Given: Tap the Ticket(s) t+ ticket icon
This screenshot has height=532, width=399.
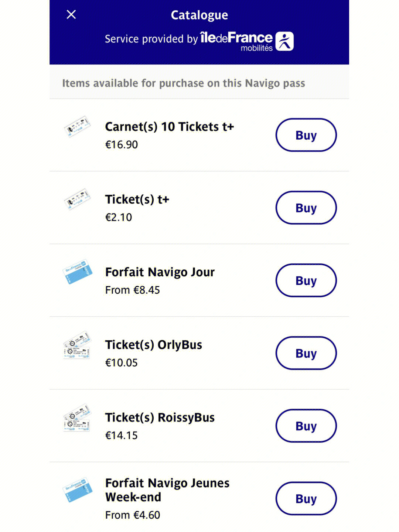Looking at the screenshot, I should pos(77,199).
